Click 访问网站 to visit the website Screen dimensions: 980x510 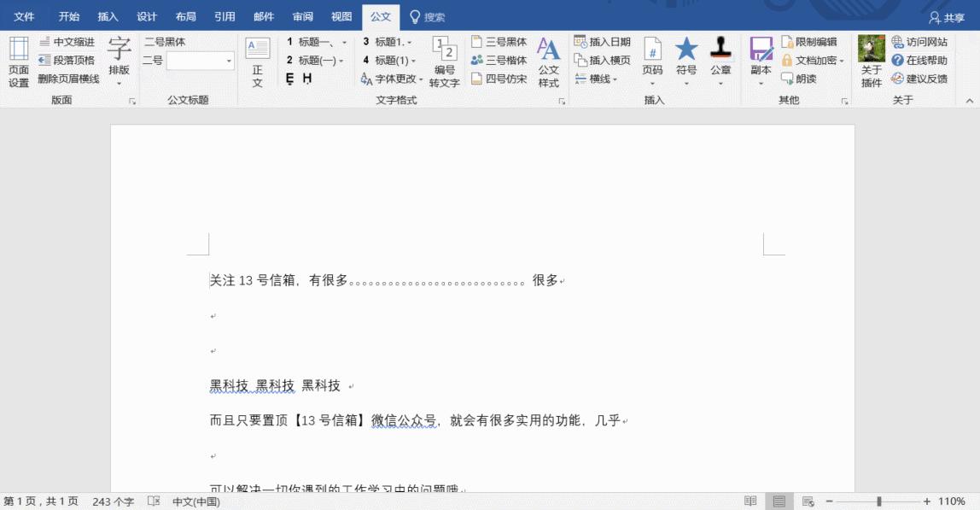(920, 41)
